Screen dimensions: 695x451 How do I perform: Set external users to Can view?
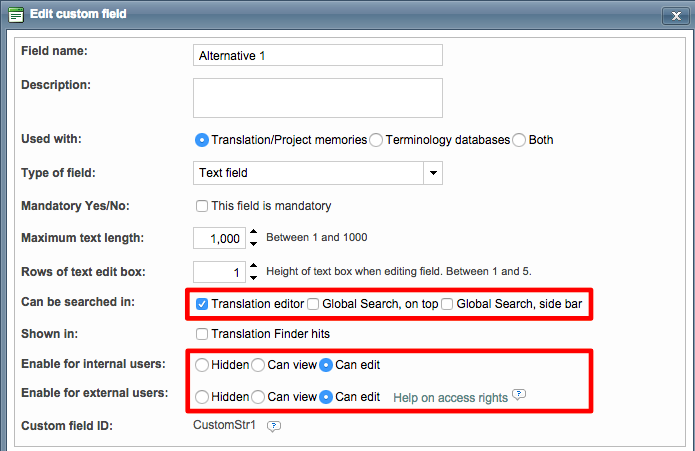pyautogui.click(x=259, y=397)
